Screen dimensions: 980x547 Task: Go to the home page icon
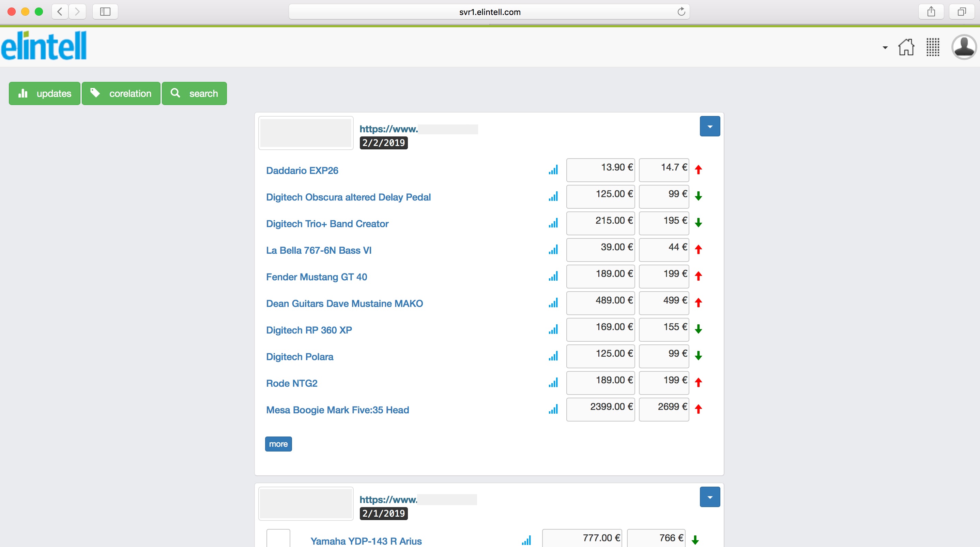pyautogui.click(x=906, y=47)
